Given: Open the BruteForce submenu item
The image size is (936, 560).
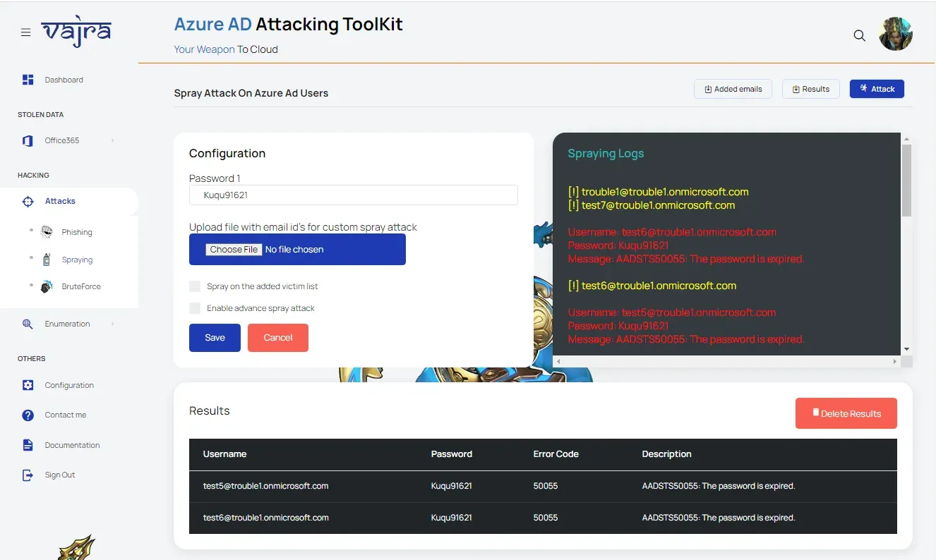Looking at the screenshot, I should pos(81,286).
